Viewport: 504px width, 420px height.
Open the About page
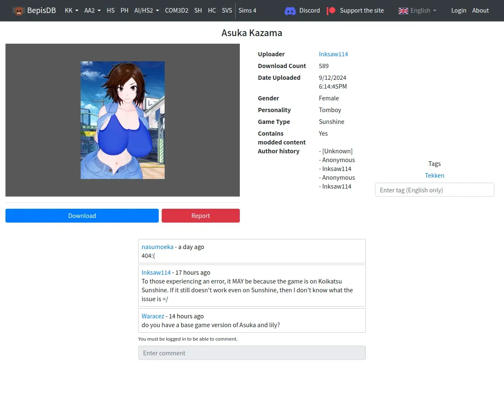480,10
